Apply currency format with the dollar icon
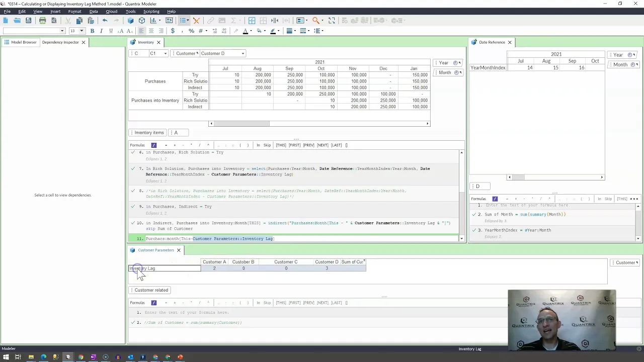 click(173, 31)
